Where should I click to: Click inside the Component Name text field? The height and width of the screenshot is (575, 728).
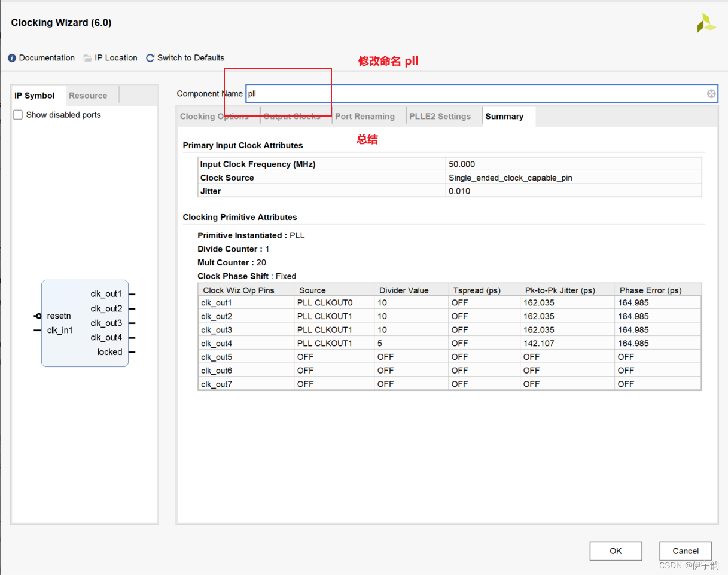(x=479, y=94)
